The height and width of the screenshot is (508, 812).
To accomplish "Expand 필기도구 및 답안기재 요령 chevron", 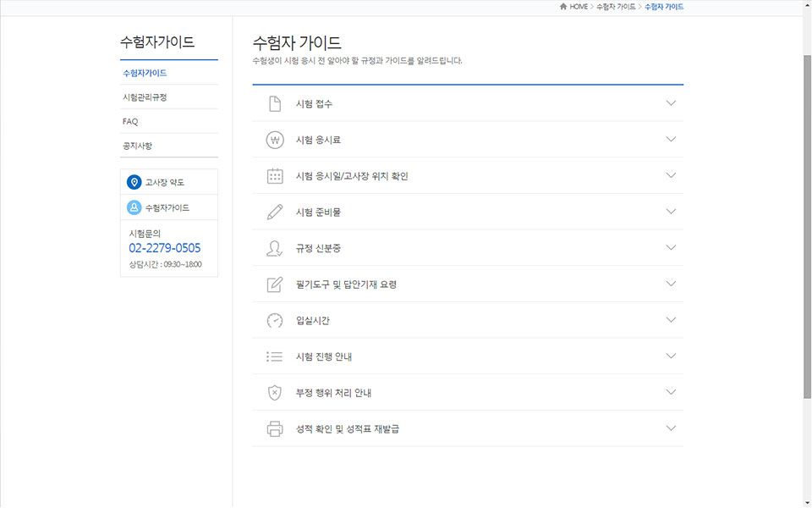I will [671, 284].
